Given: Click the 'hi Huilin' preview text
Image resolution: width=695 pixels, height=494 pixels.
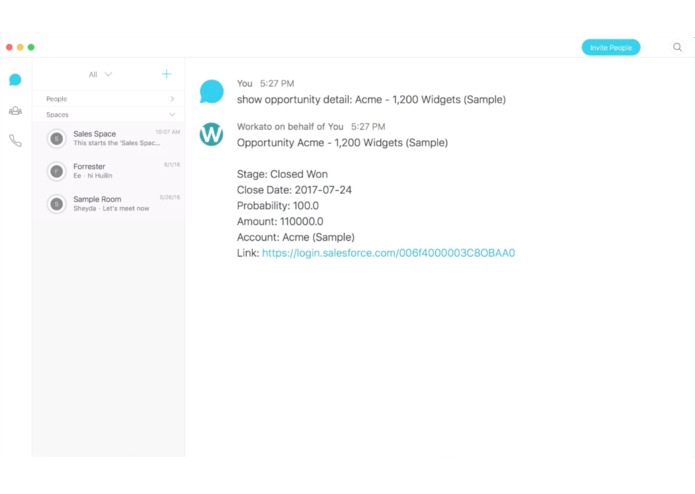Looking at the screenshot, I should (x=100, y=176).
